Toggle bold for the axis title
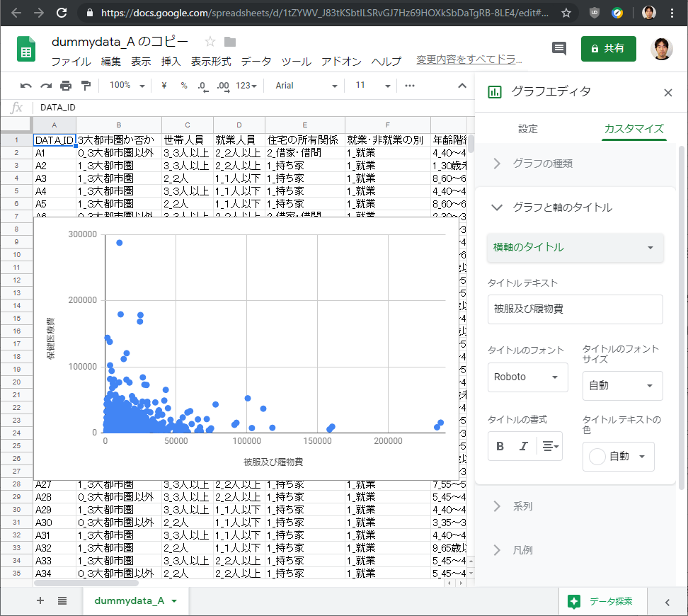Viewport: 688px width, 616px height. point(500,446)
